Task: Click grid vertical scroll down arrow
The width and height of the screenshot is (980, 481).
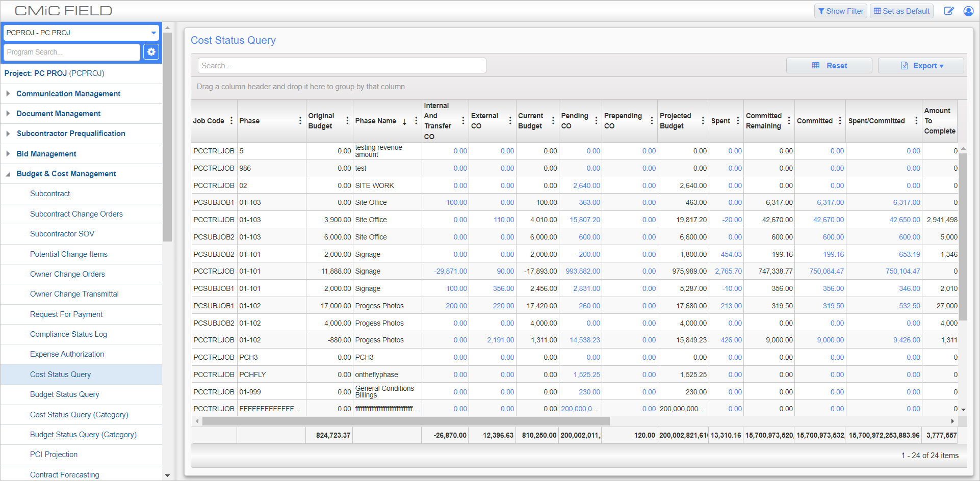Action: coord(963,410)
